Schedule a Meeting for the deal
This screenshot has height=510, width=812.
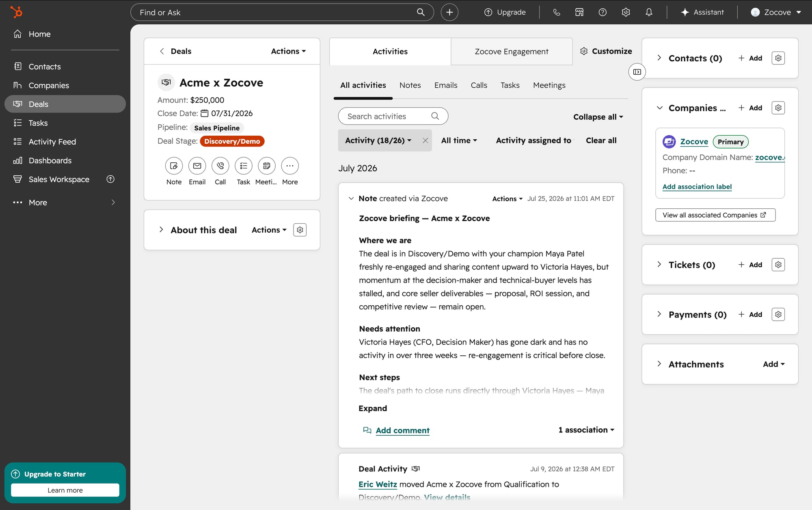(266, 166)
